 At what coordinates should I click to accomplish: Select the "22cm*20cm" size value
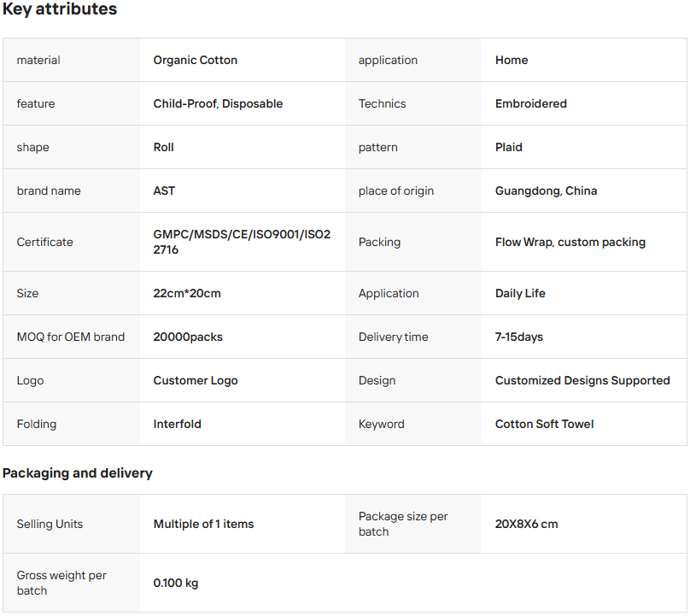(x=187, y=293)
